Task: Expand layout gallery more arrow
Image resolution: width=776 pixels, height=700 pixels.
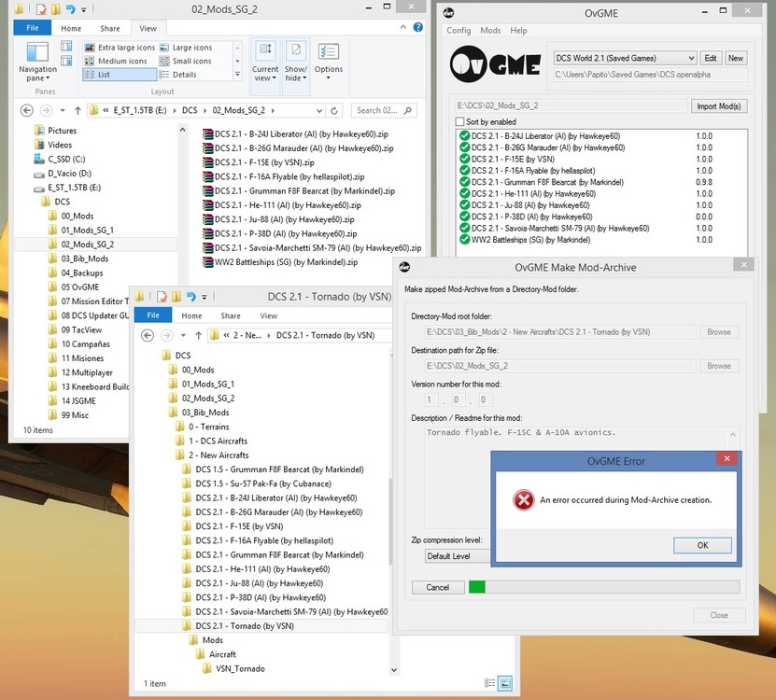Action: coord(237,75)
